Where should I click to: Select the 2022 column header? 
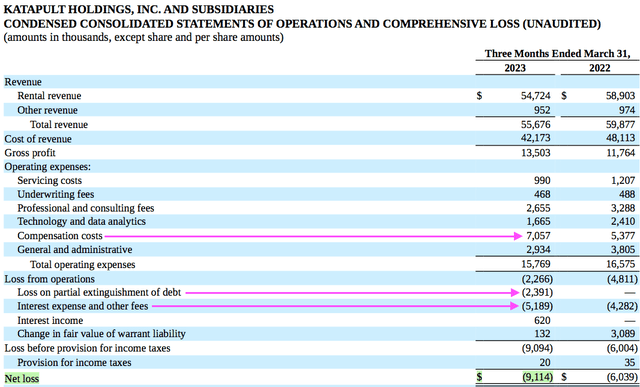(x=599, y=68)
